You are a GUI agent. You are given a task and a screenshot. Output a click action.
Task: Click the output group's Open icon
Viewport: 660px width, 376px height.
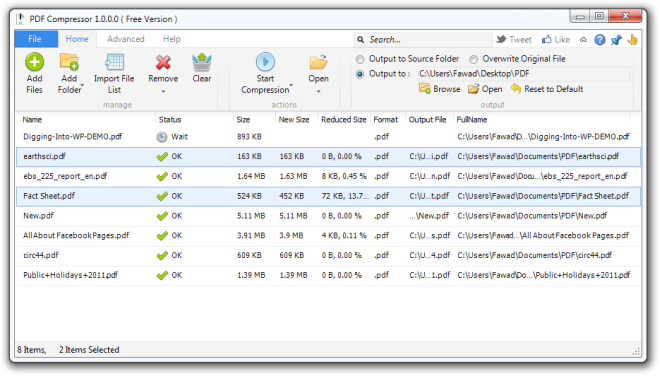point(474,89)
